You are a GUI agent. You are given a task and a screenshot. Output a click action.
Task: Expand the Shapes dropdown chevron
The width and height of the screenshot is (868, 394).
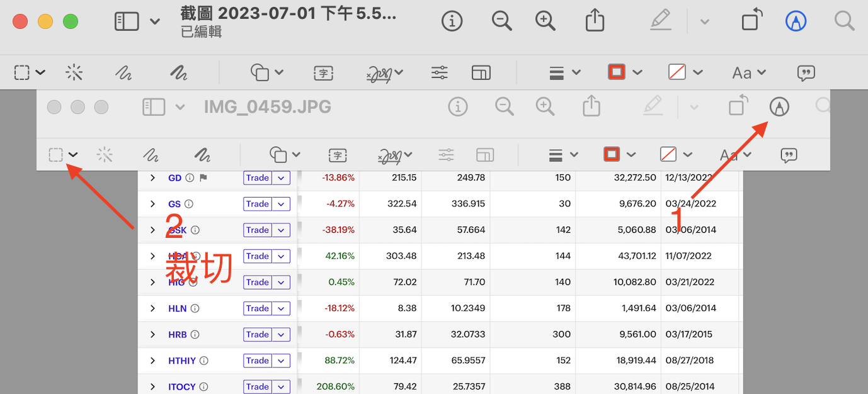pos(279,72)
